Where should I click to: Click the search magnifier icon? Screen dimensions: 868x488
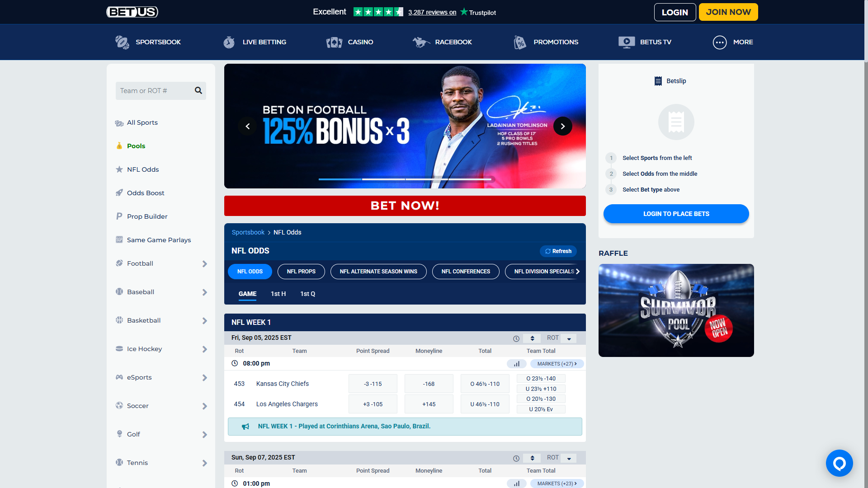[x=198, y=90]
